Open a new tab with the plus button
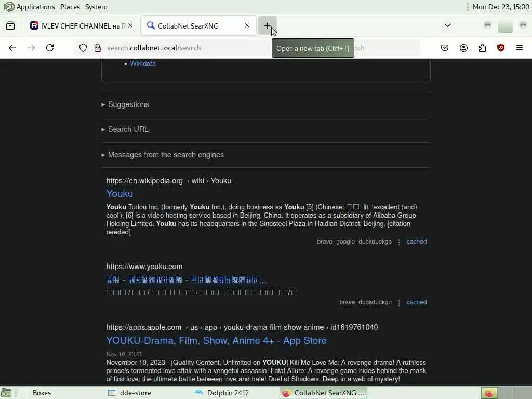This screenshot has height=399, width=532. point(268,26)
